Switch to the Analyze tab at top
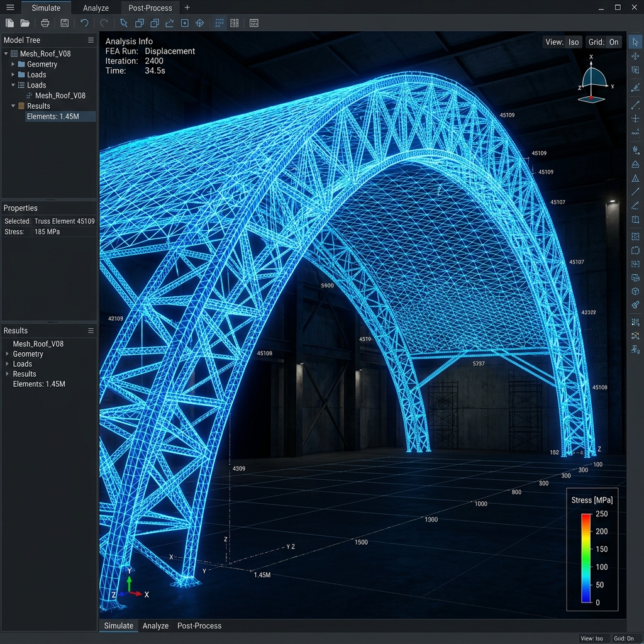Image resolution: width=644 pixels, height=644 pixels. (96, 8)
